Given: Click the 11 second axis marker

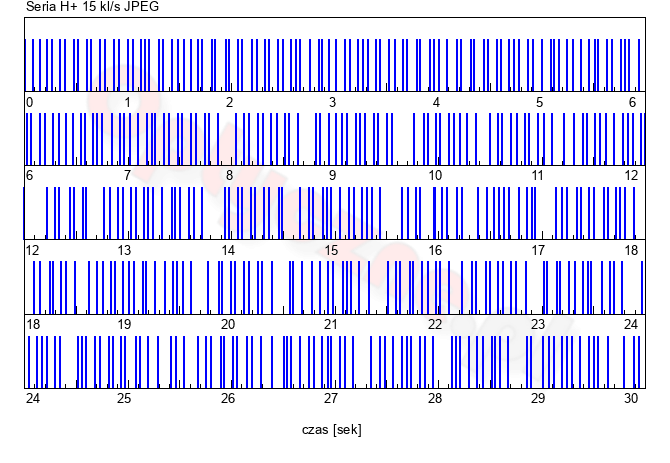Looking at the screenshot, I should pos(537,176).
